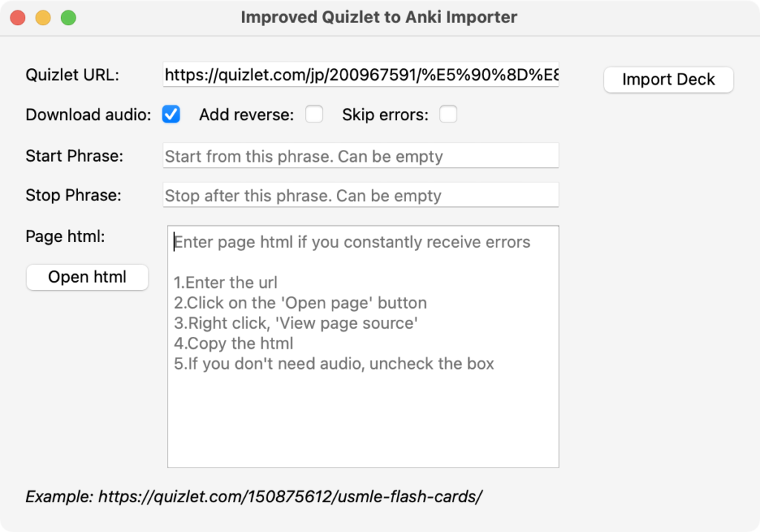Close the window with the red button
Image resolution: width=760 pixels, height=532 pixels.
tap(17, 17)
